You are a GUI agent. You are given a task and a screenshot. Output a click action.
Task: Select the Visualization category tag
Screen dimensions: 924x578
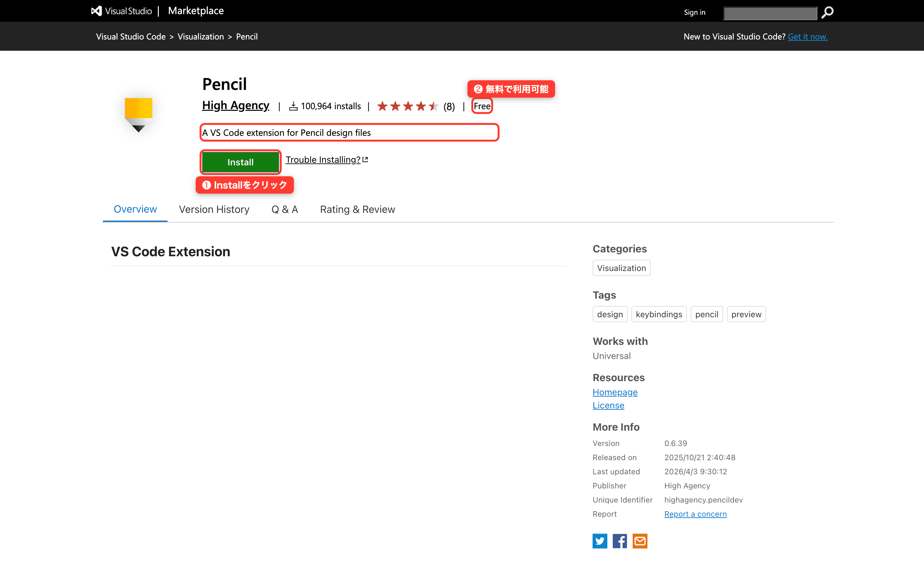click(x=621, y=268)
